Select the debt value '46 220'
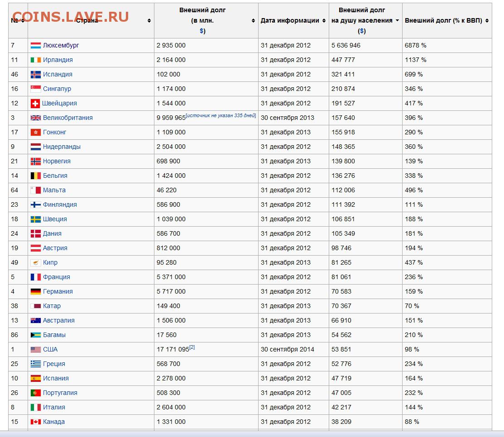Image resolution: width=504 pixels, height=437 pixels. coord(167,190)
